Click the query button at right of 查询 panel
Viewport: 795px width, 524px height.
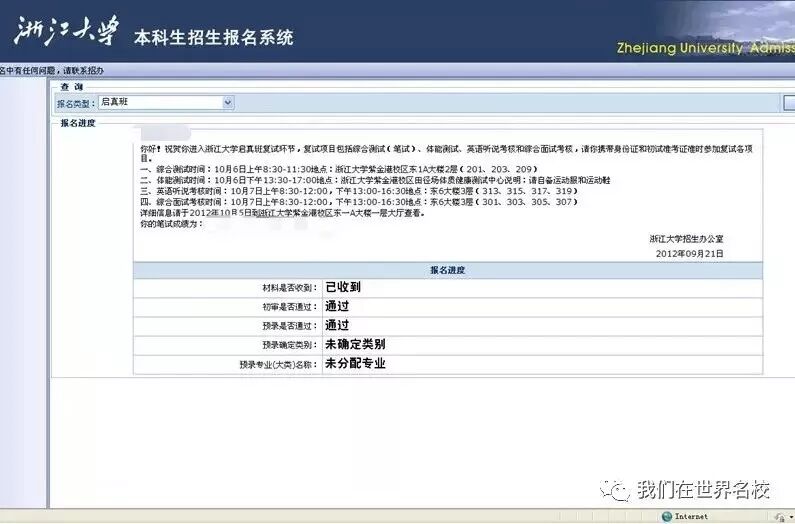pyautogui.click(x=789, y=102)
